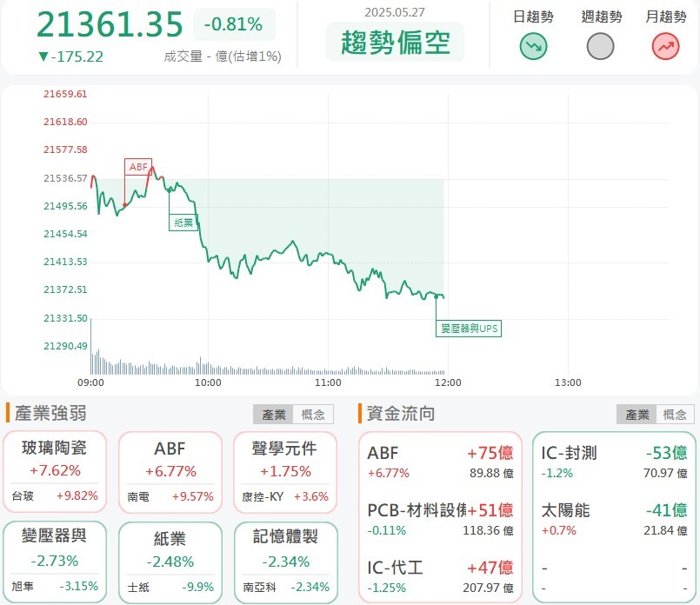This screenshot has width=700, height=605.
Task: Click the 趨勢偏空 trend badge
Action: 395,43
